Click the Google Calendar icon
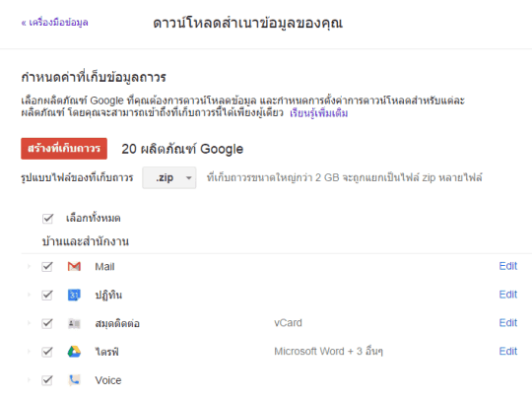The height and width of the screenshot is (399, 532). [74, 295]
